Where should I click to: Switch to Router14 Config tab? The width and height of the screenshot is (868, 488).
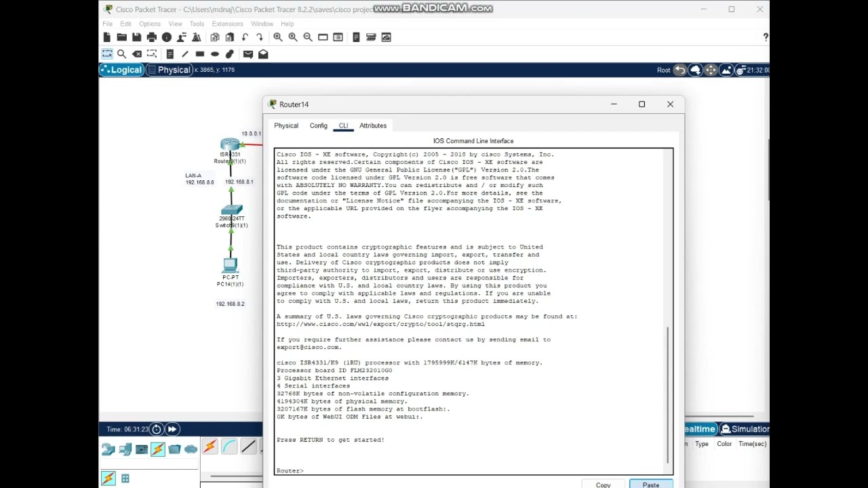pyautogui.click(x=319, y=125)
